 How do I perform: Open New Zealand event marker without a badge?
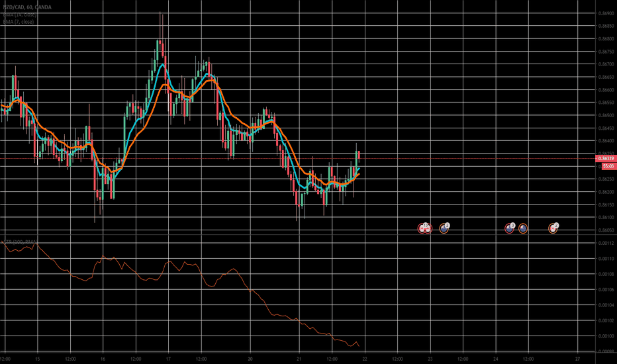coord(523,228)
